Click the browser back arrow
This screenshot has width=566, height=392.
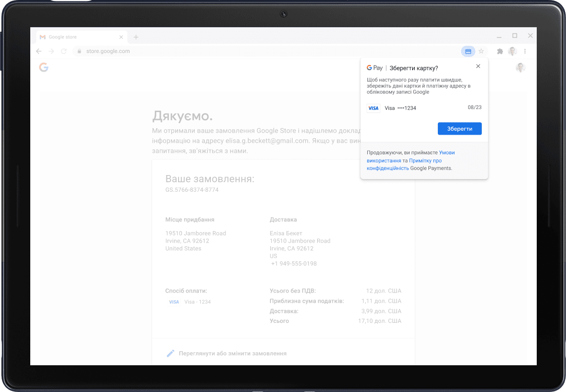coord(39,51)
